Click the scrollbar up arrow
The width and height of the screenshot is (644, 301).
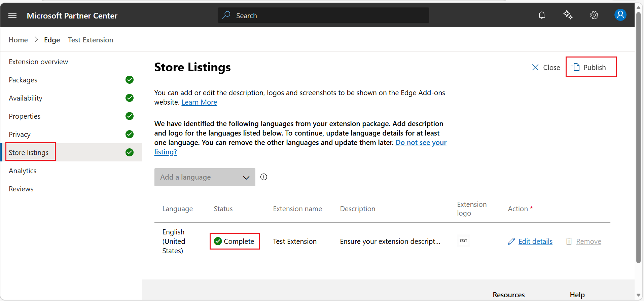tap(638, 7)
